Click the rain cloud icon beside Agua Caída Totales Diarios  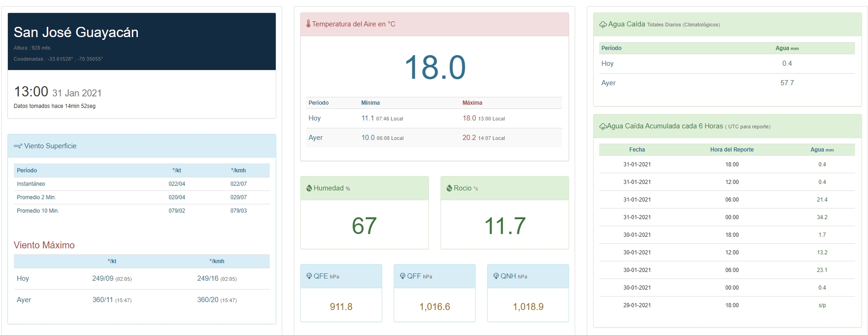tap(603, 25)
